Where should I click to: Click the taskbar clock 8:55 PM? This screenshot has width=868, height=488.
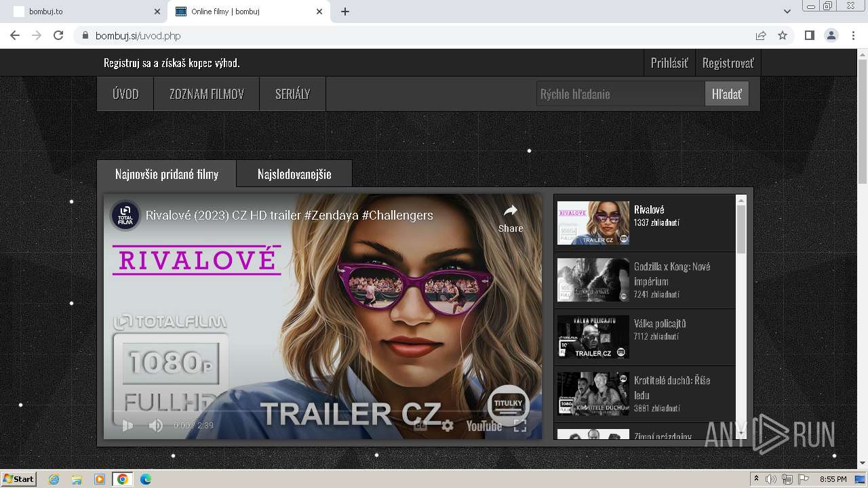833,479
